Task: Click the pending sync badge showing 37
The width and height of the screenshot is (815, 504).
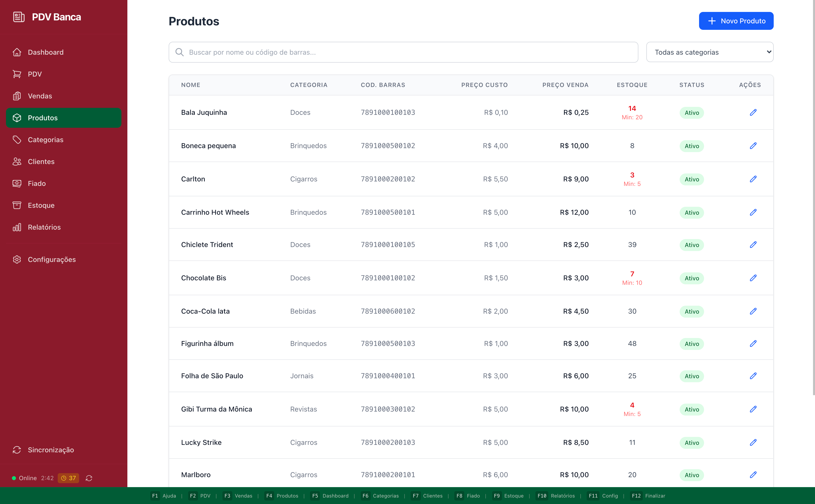Action: point(68,478)
